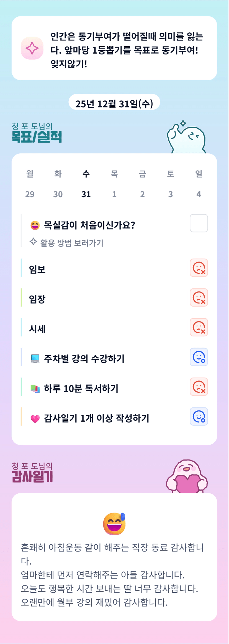Open the 25년 12월 31일(수) date selector
The height and width of the screenshot is (644, 229).
point(114,103)
